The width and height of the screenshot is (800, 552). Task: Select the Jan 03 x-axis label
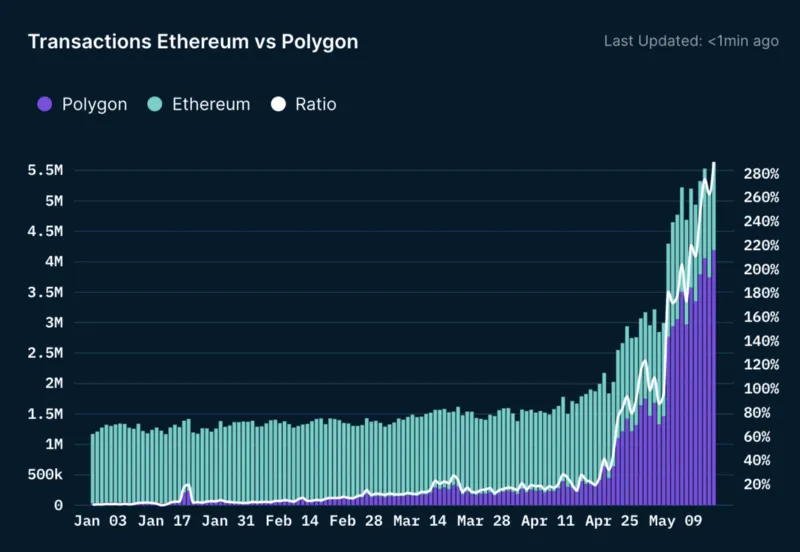pos(100,521)
